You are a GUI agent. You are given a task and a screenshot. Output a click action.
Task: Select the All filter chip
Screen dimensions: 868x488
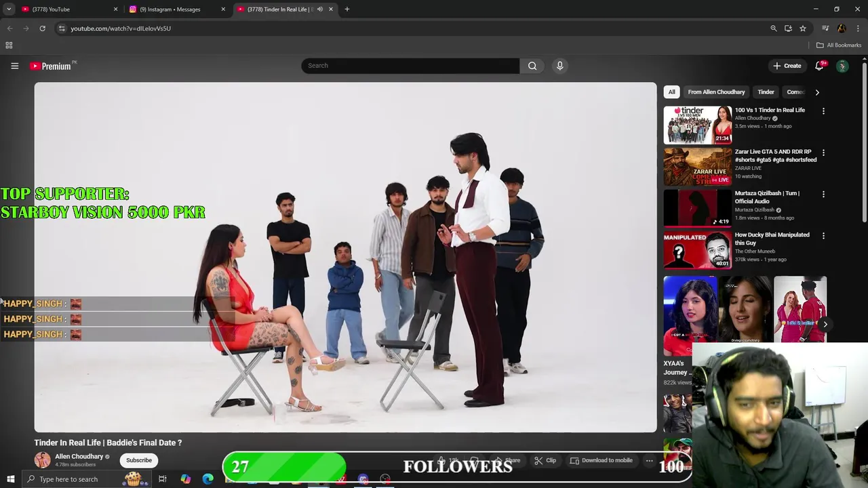tap(671, 92)
